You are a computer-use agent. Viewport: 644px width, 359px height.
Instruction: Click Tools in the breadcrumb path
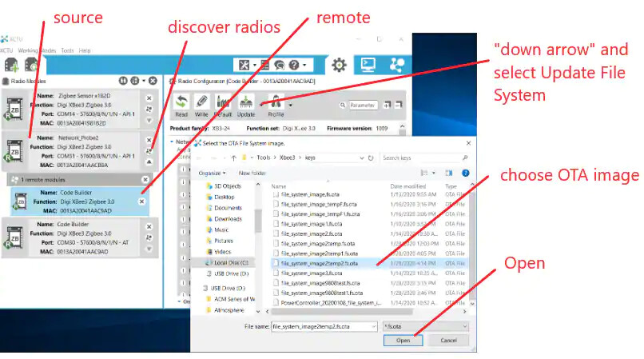[263, 158]
